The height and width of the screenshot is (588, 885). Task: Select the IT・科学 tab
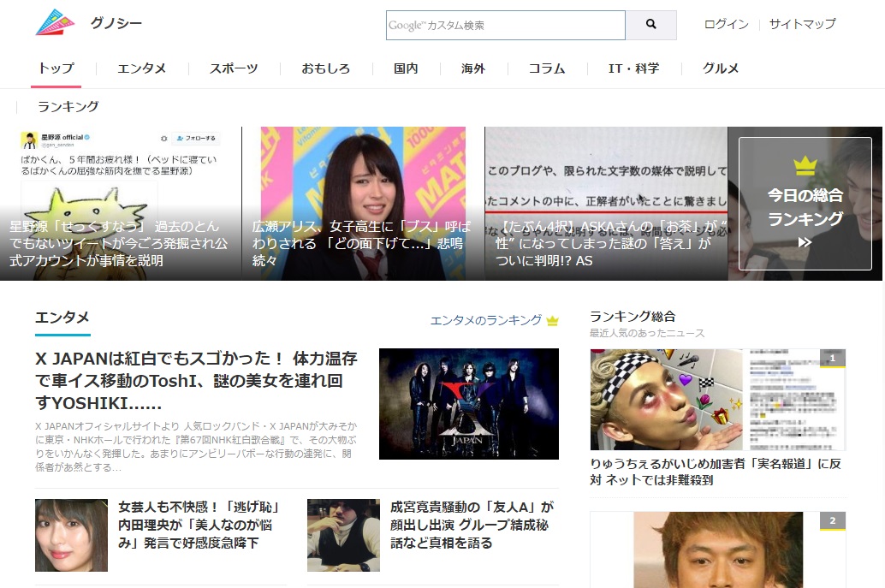point(634,68)
